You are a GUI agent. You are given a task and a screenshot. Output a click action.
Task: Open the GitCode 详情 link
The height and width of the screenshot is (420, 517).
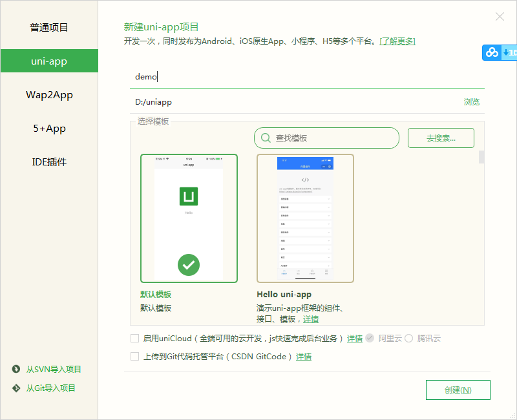[304, 357]
